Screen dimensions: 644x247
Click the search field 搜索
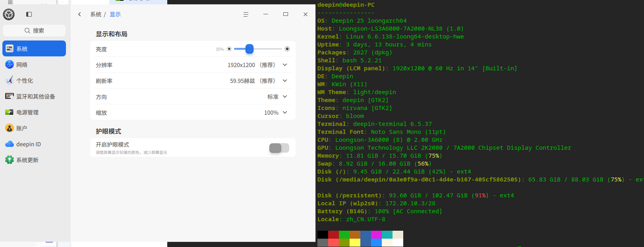click(34, 31)
